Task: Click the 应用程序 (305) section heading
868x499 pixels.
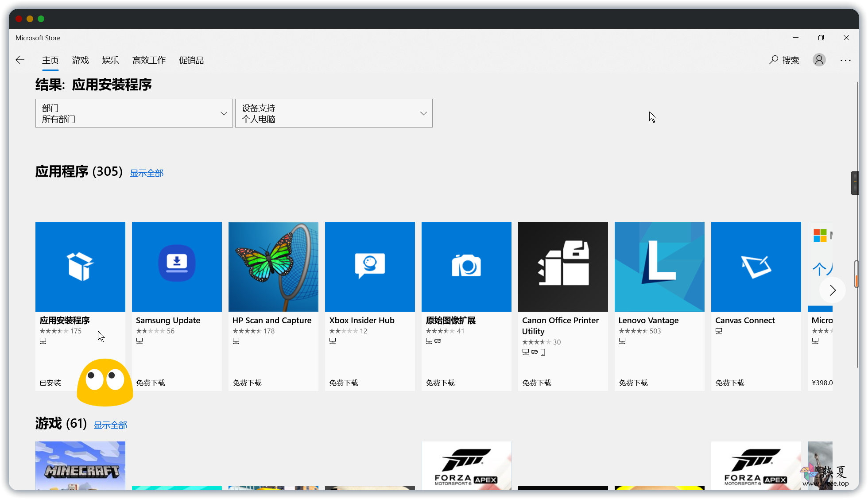Action: point(79,171)
